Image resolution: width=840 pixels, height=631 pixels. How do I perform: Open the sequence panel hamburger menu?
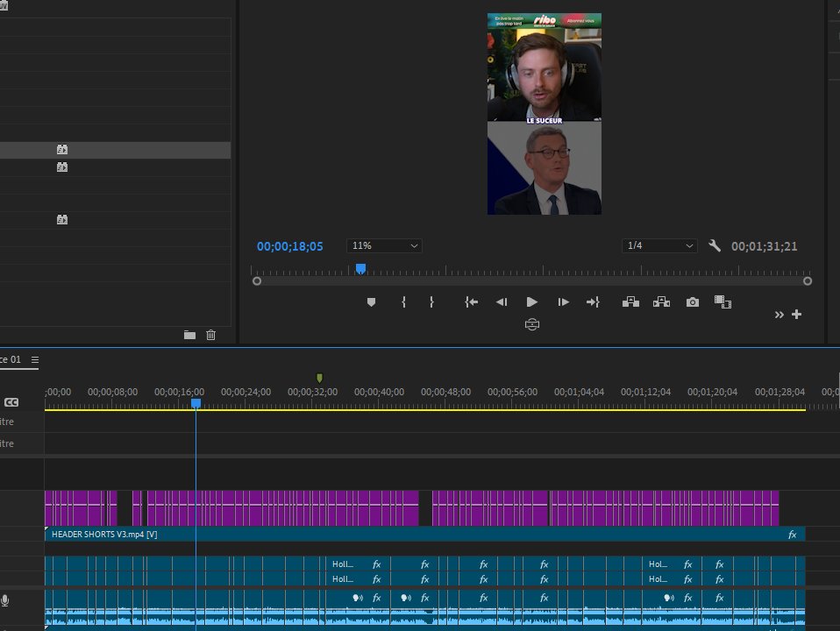pyautogui.click(x=35, y=360)
